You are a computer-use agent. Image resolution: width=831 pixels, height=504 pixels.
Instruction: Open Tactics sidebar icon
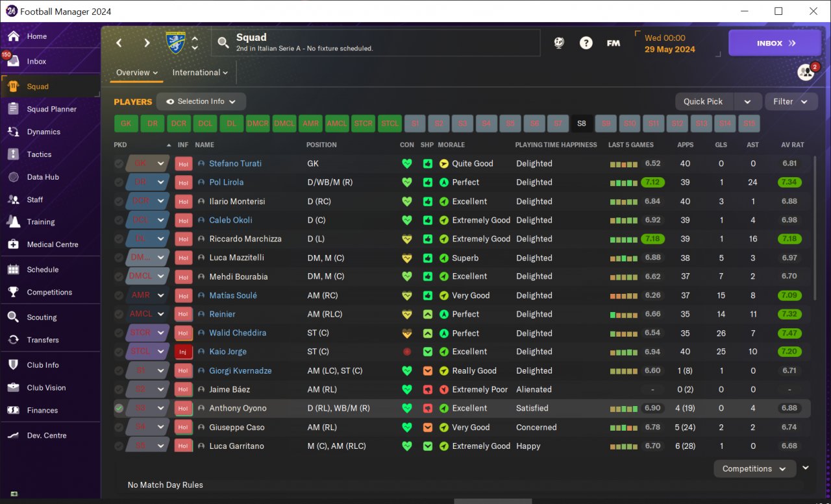[x=13, y=154]
